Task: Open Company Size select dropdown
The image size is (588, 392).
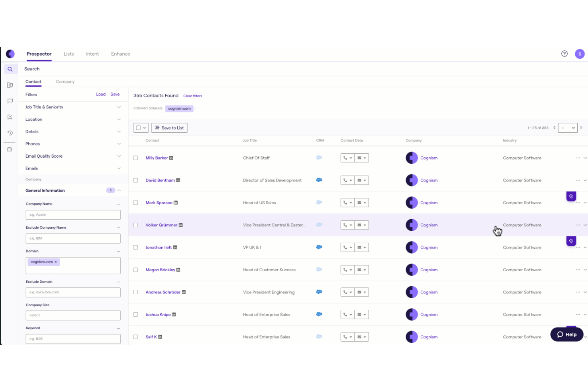Action: 73,315
